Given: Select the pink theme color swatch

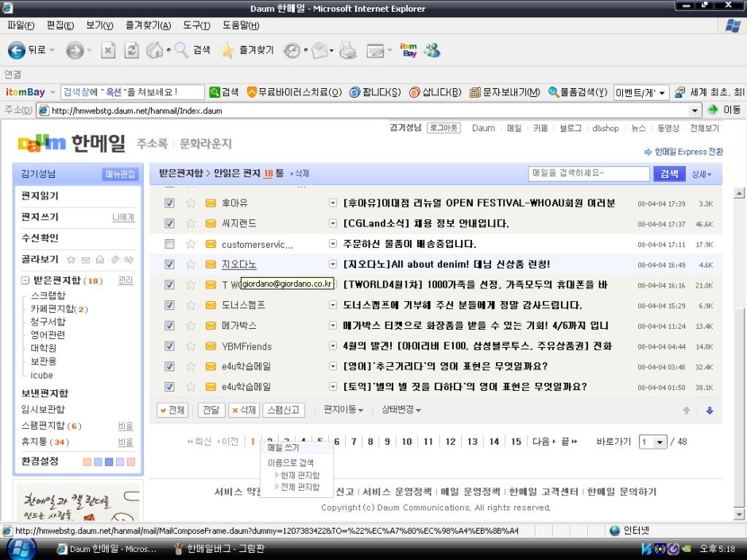Looking at the screenshot, I should 131,462.
